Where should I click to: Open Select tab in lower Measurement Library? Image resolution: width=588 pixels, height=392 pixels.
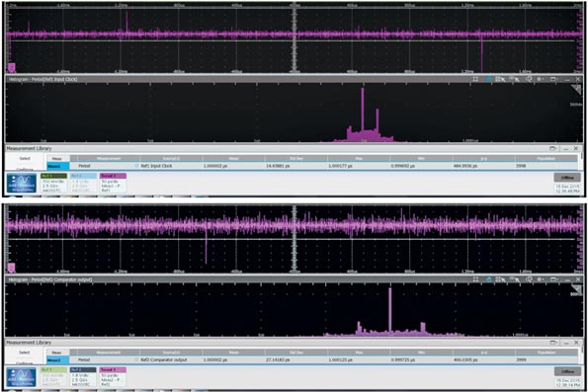[x=25, y=353]
